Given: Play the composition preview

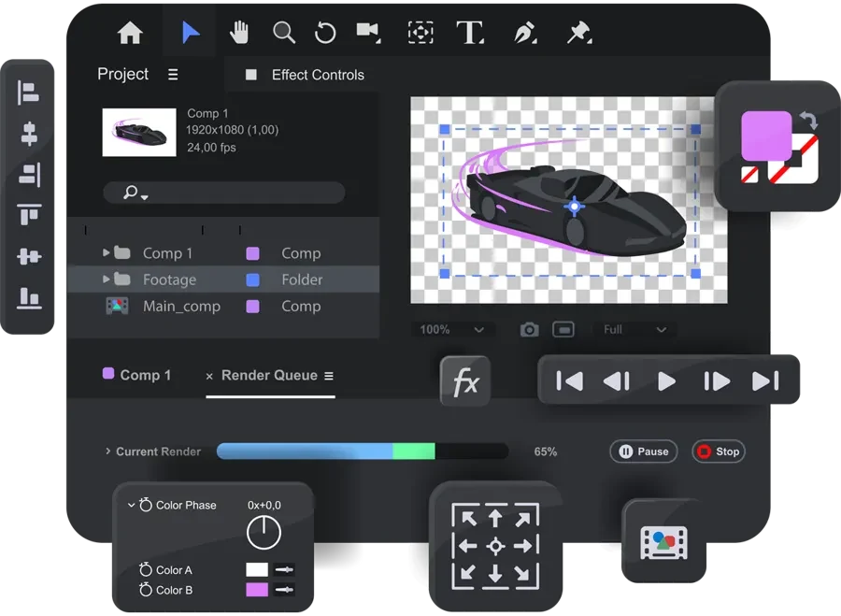Looking at the screenshot, I should [666, 381].
